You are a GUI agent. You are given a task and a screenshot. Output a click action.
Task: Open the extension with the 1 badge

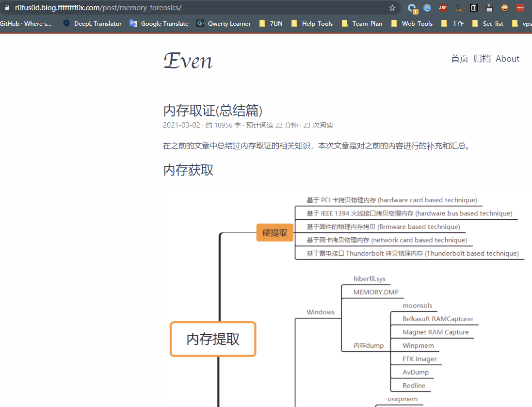point(412,8)
